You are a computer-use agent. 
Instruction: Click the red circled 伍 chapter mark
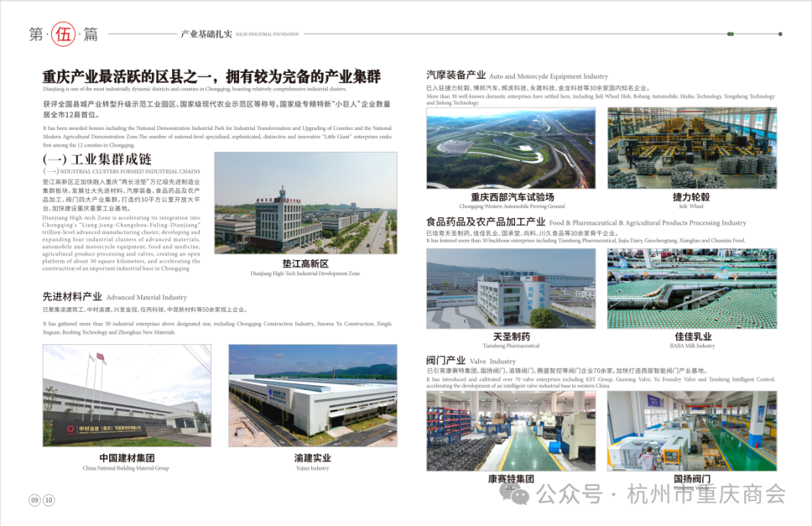pyautogui.click(x=64, y=34)
